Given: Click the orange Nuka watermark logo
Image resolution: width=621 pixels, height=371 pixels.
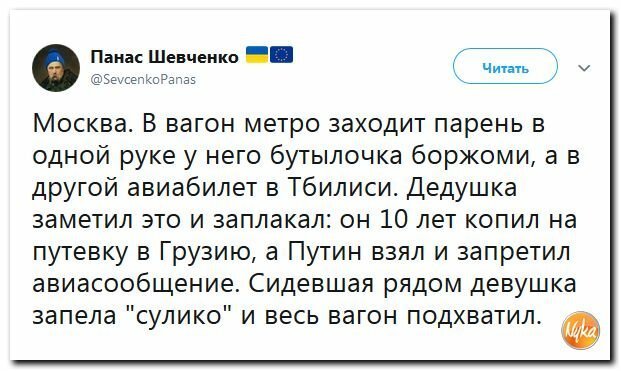Looking at the screenshot, I should [x=581, y=331].
